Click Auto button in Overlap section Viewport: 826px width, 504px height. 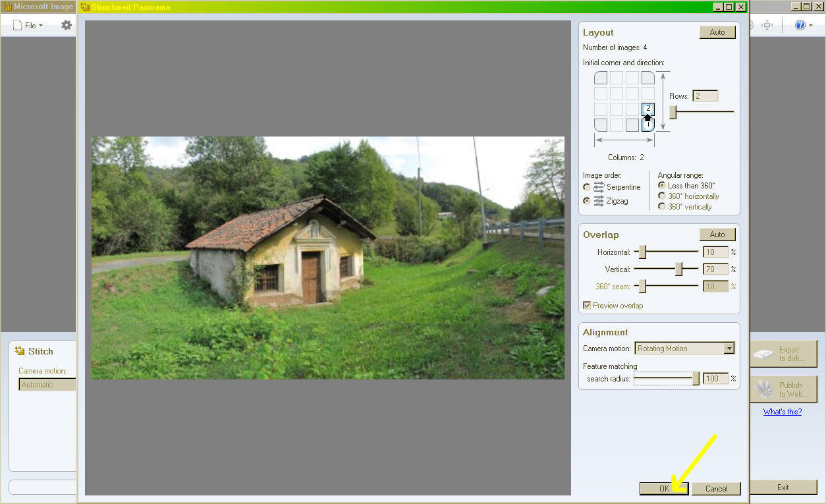pos(717,235)
